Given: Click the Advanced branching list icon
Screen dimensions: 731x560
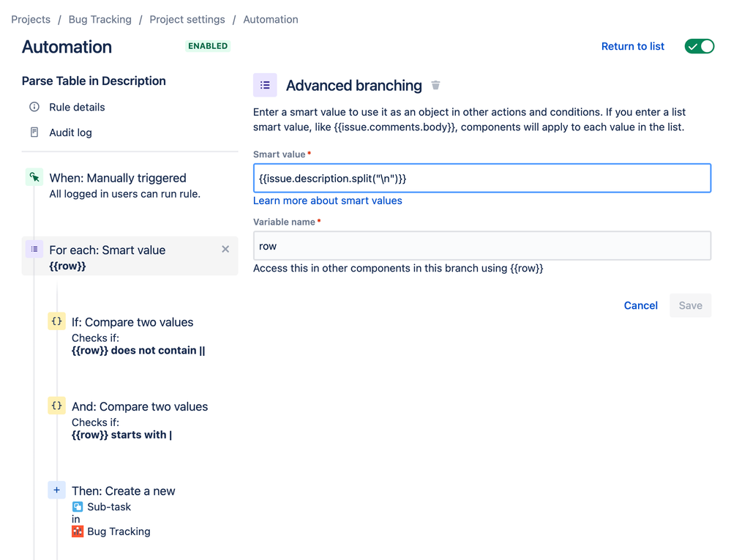Looking at the screenshot, I should (x=265, y=86).
